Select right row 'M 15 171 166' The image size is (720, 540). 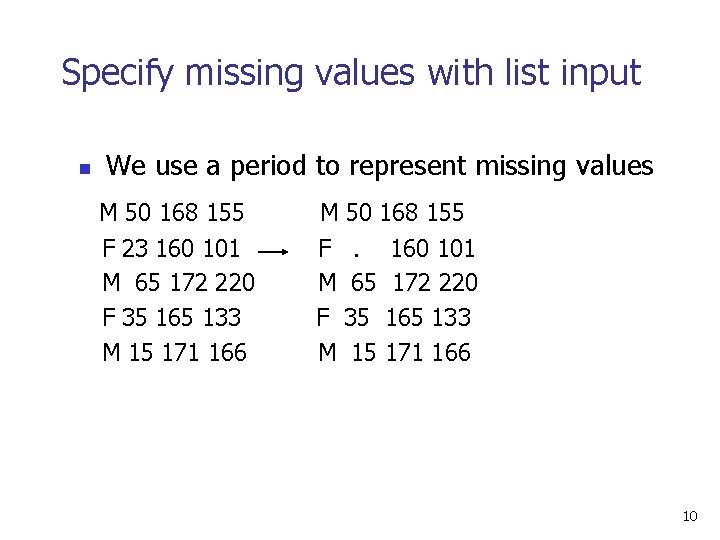point(394,353)
